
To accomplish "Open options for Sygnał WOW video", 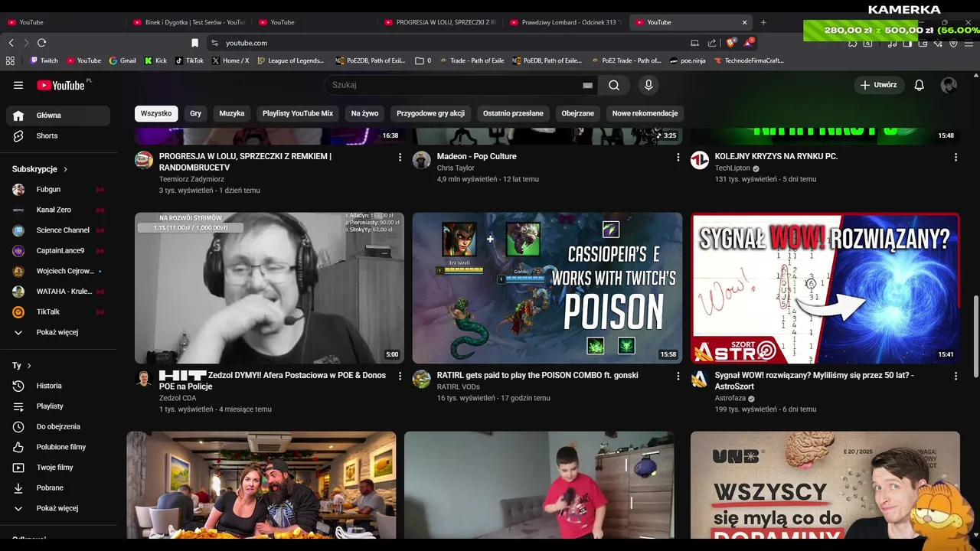I will (955, 376).
